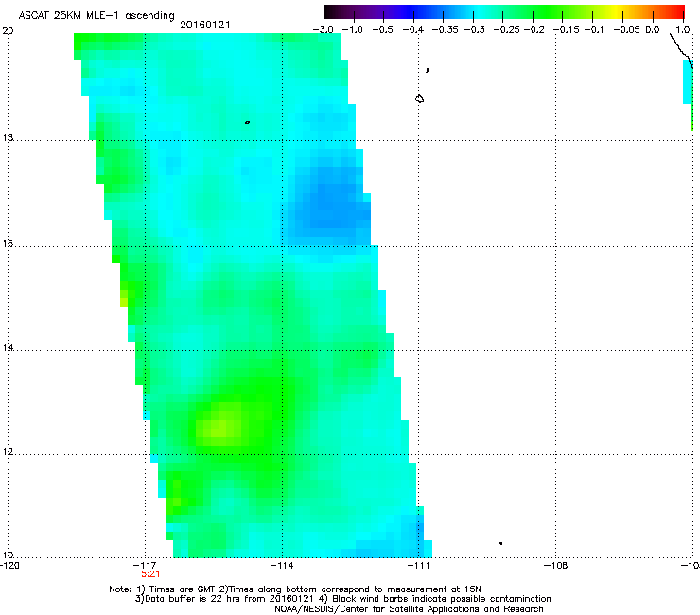700x615 pixels.
Task: Click the 20 latitude axis label
Action: pyautogui.click(x=8, y=31)
